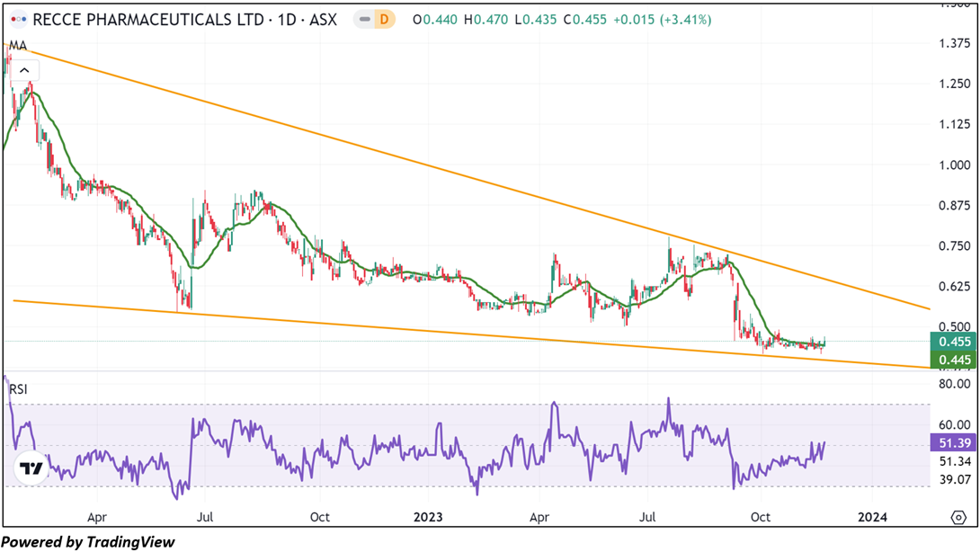Click the 39.07 RSI scale value

tap(955, 479)
